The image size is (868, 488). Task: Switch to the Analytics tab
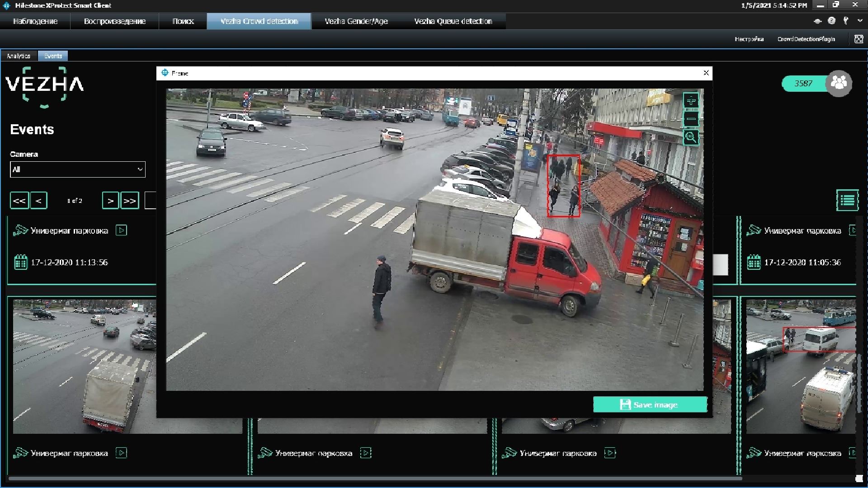point(19,56)
